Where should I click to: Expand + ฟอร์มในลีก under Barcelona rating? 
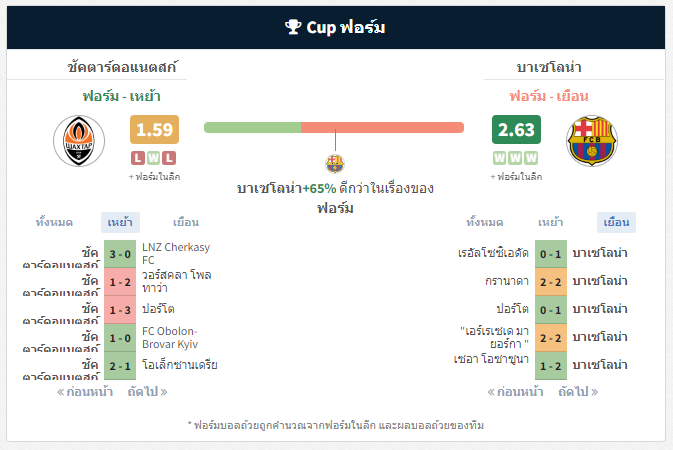point(516,176)
